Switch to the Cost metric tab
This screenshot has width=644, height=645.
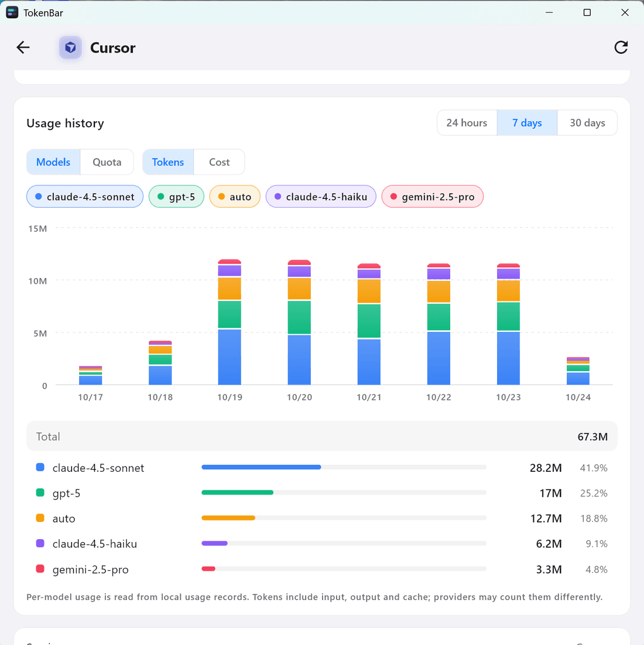point(220,162)
